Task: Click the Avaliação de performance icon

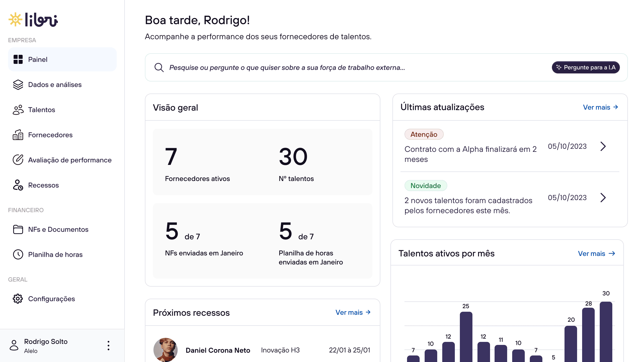Action: coord(18,160)
